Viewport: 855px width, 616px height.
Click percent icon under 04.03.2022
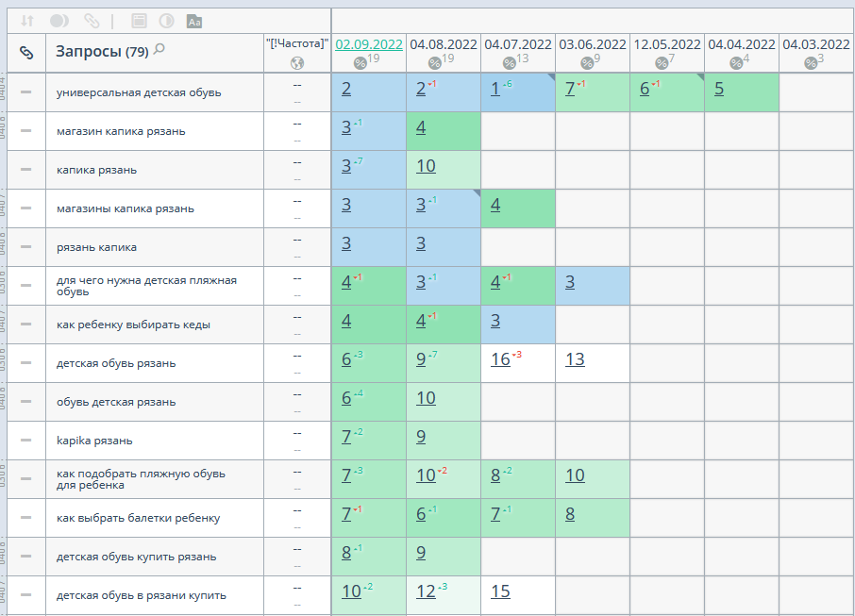pos(811,63)
